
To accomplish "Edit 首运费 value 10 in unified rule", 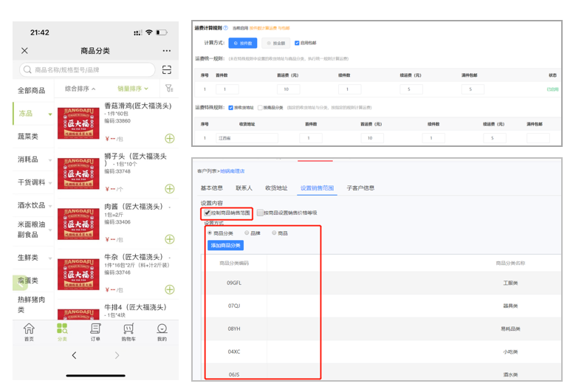I will [288, 89].
